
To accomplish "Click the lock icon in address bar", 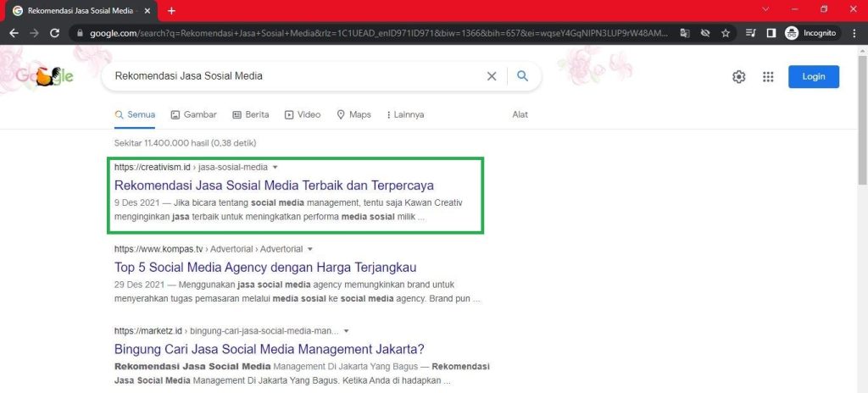I will [x=80, y=33].
